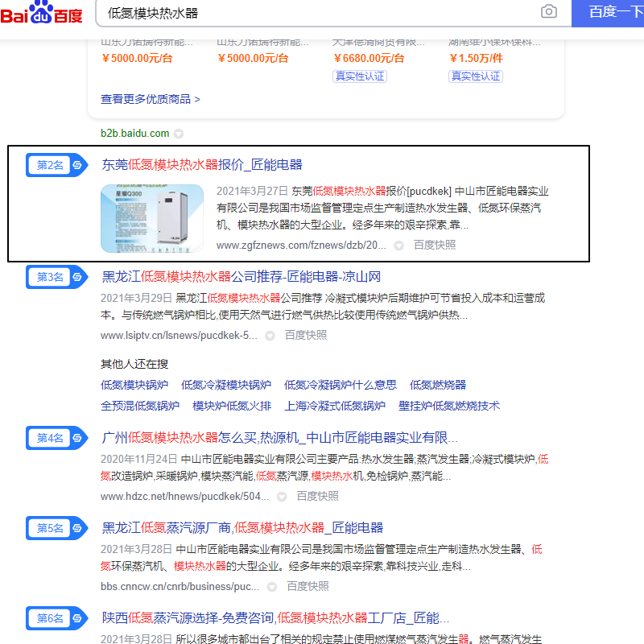Click the 第3名 ranking badge
Image resolution: width=644 pixels, height=644 pixels.
56,277
